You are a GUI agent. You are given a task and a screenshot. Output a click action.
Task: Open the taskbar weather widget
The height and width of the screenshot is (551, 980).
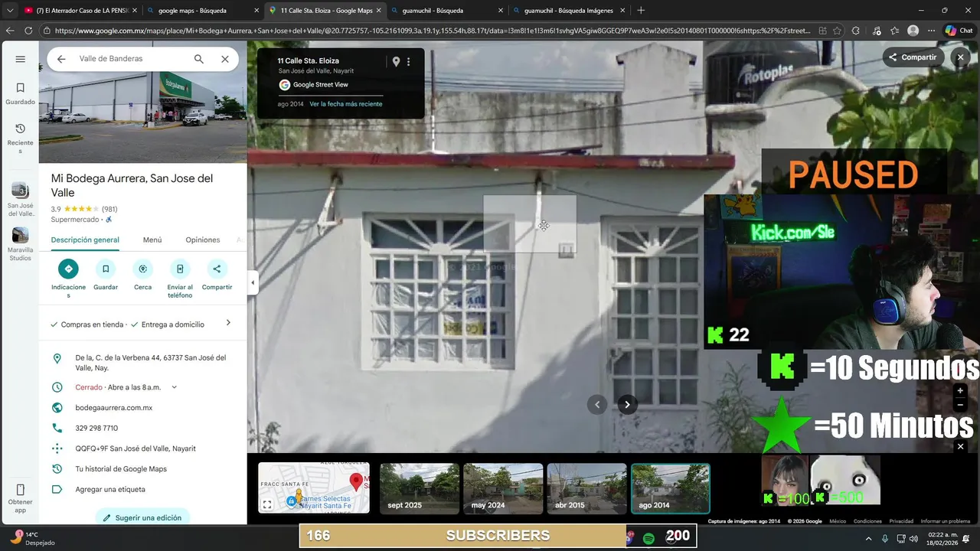(32, 538)
